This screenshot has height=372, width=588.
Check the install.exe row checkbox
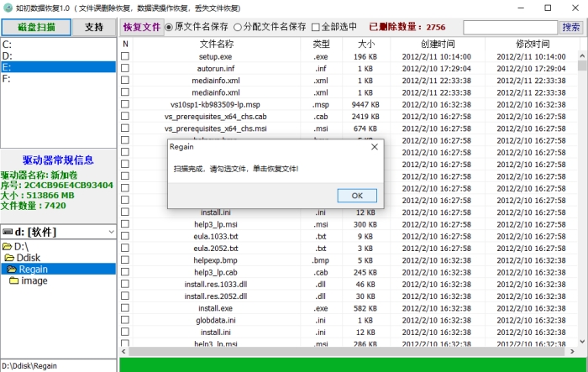(x=125, y=308)
